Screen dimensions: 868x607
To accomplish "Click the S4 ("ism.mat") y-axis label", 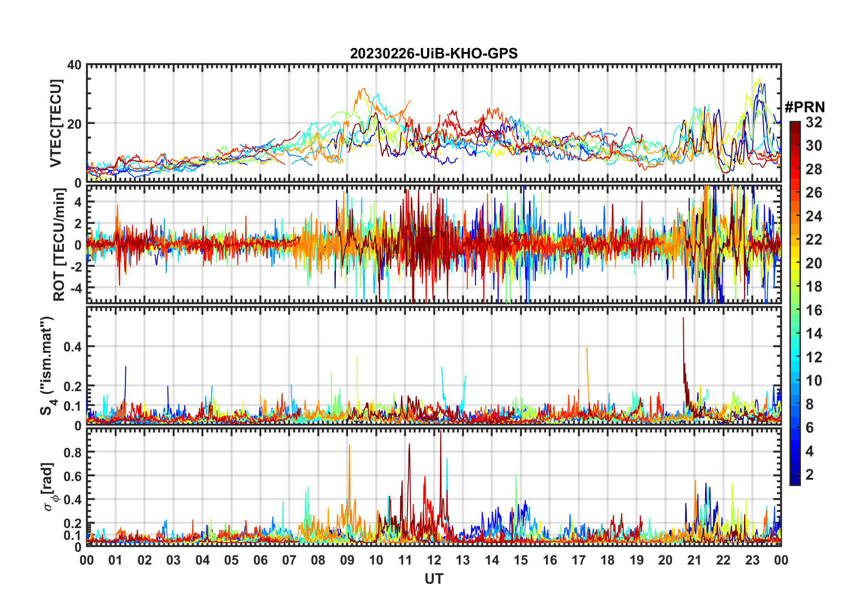I will tap(47, 366).
